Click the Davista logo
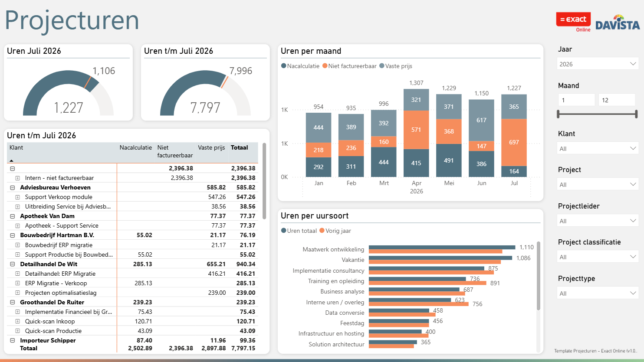 point(618,23)
